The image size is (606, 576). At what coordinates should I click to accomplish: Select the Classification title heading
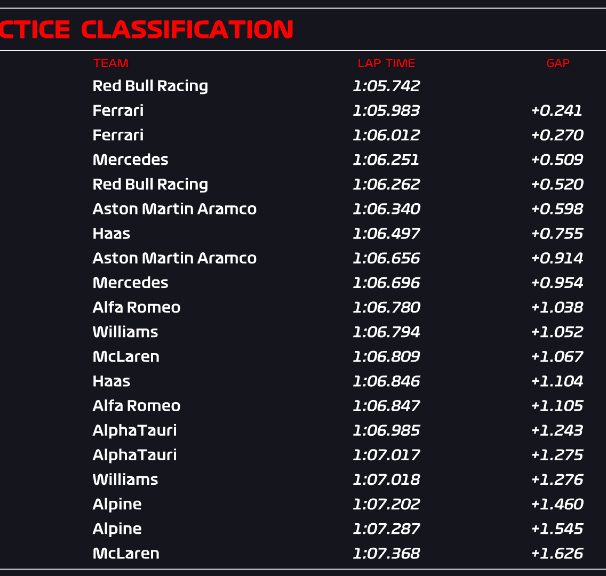tap(146, 29)
